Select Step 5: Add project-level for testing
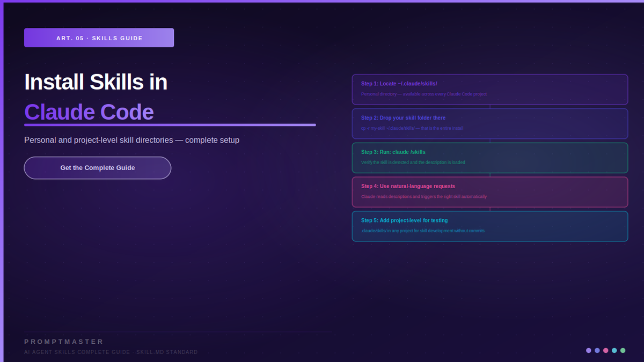Viewport: 644px width, 362px height. coord(404,220)
